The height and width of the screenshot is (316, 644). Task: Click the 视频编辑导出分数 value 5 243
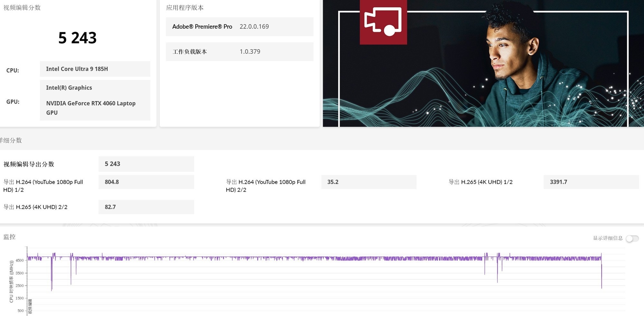coord(146,164)
